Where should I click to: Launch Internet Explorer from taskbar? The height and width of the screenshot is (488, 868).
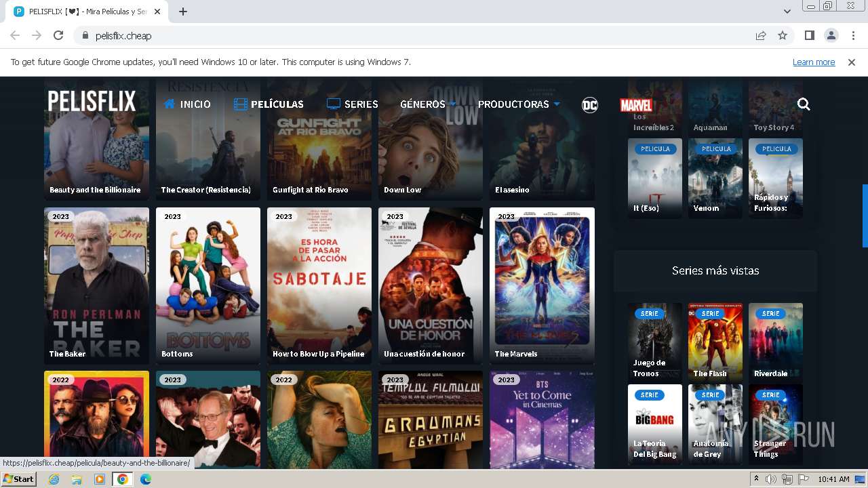point(54,479)
